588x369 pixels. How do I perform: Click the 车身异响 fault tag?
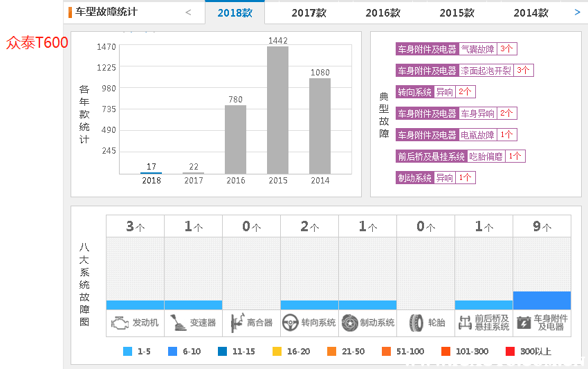(457, 114)
